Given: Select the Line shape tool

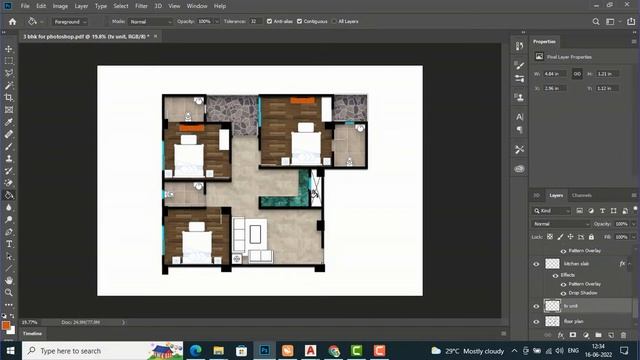Looking at the screenshot, I should [x=9, y=269].
